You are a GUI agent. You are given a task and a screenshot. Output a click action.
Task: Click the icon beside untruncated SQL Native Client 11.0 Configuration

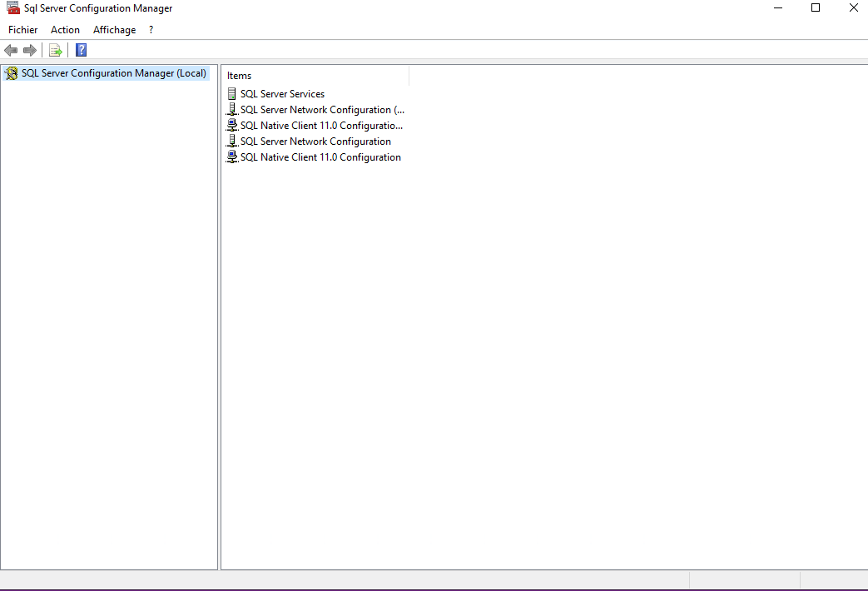[x=232, y=156]
